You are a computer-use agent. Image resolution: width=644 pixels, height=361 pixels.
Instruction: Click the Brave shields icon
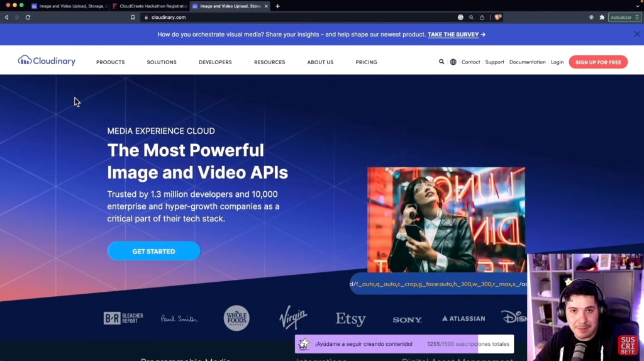pos(498,17)
